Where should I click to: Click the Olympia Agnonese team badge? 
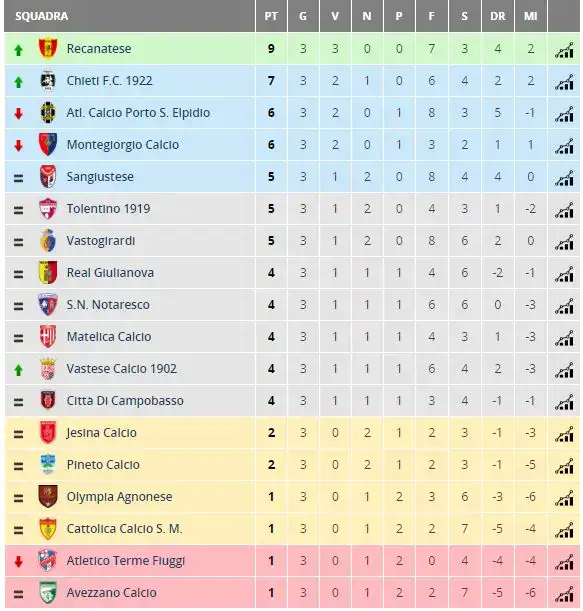click(x=48, y=496)
